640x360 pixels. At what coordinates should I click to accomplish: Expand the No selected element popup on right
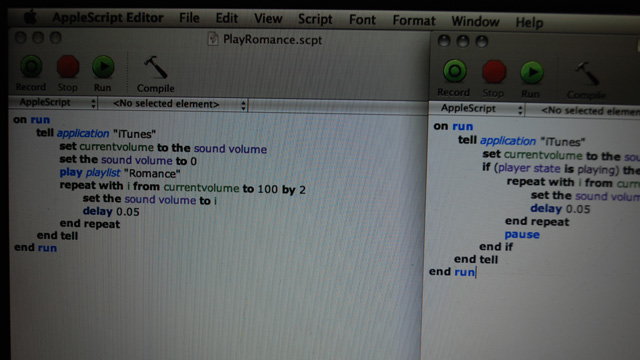click(x=584, y=111)
